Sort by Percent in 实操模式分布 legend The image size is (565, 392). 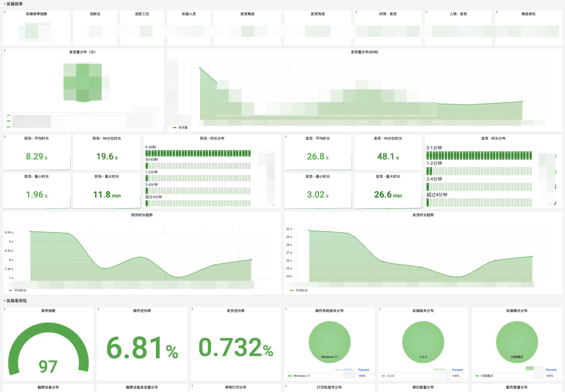pyautogui.click(x=551, y=369)
